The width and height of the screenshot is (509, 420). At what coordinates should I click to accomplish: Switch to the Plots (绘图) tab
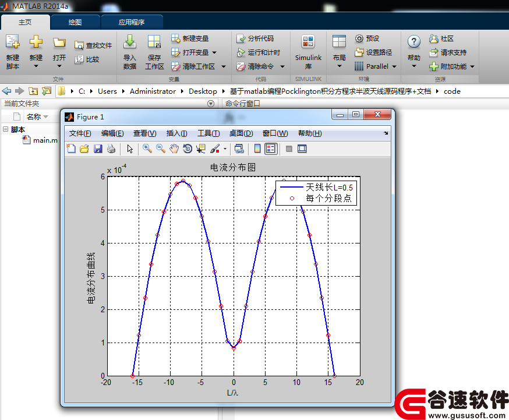click(x=75, y=22)
